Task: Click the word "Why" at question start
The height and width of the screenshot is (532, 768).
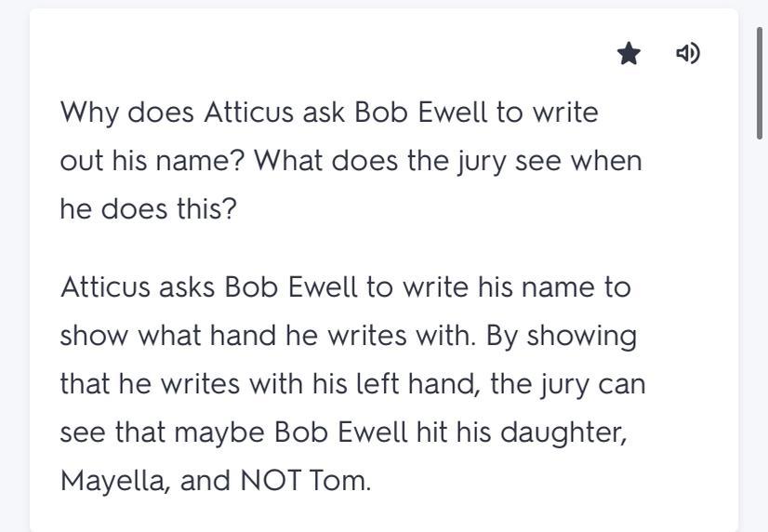Action: pos(89,113)
